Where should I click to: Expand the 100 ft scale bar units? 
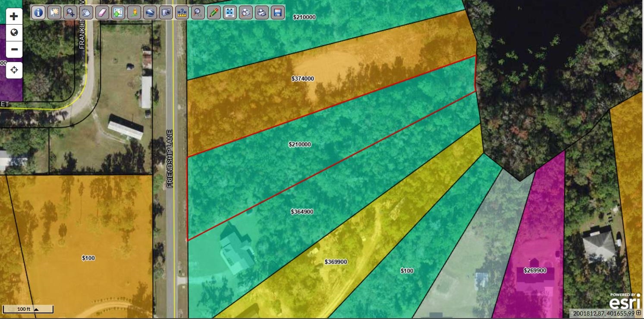(x=36, y=309)
